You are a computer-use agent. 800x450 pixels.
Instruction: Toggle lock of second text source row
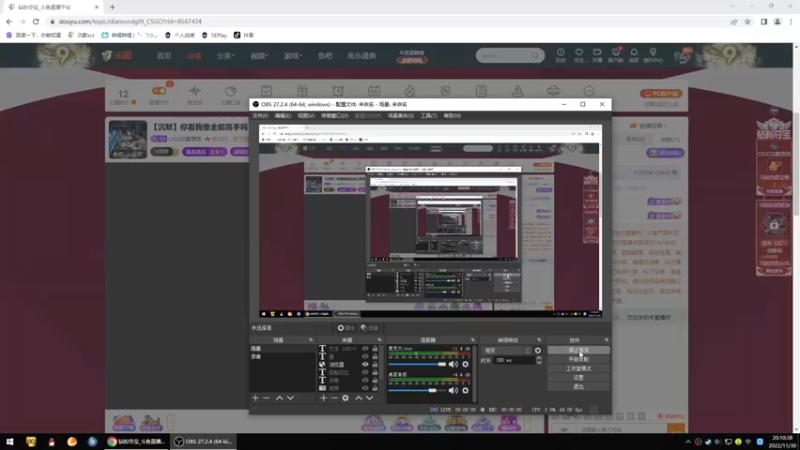coord(375,357)
